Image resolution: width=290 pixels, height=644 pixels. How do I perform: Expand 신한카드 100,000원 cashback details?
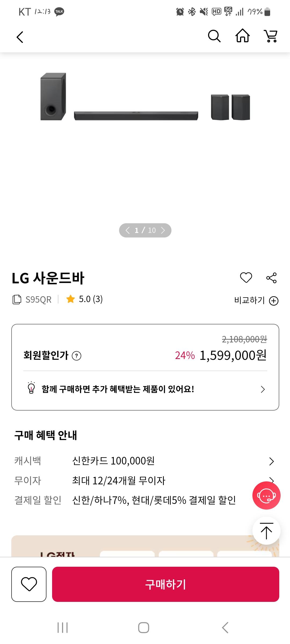point(271,461)
